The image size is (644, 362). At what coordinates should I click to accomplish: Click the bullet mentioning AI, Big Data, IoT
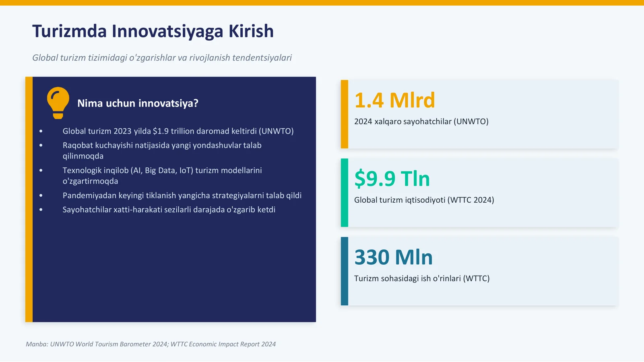(x=162, y=175)
